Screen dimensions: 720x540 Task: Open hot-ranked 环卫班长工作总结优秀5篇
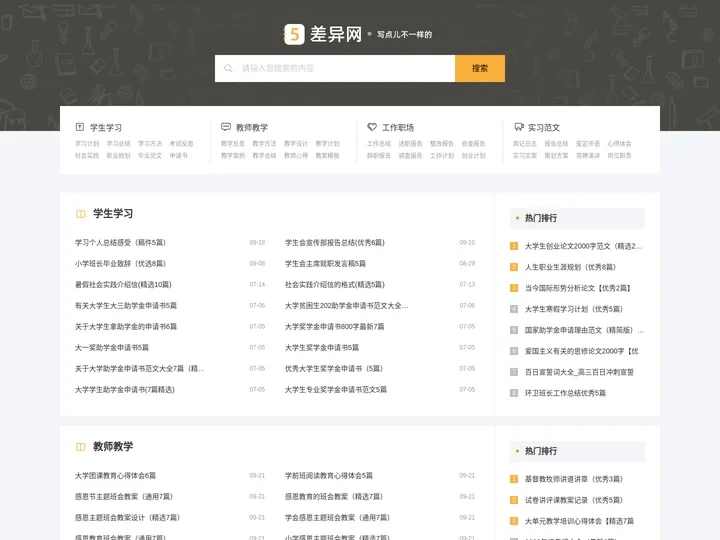pos(565,393)
